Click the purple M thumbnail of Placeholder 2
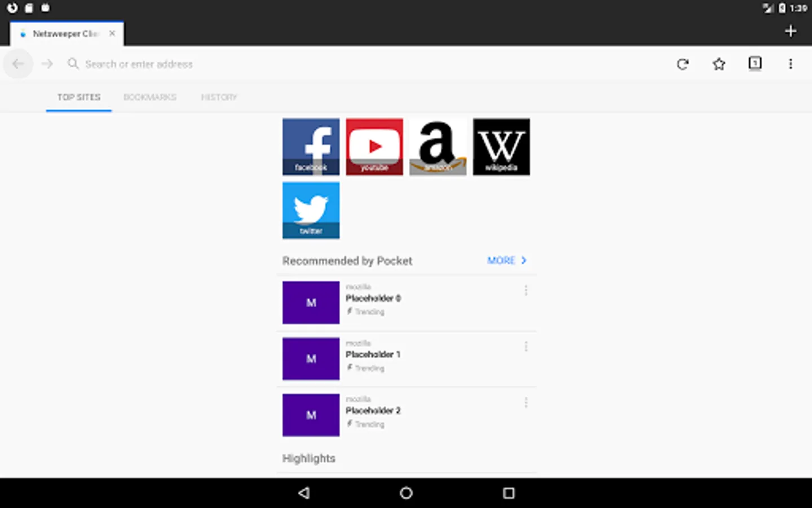The height and width of the screenshot is (508, 812). [311, 415]
